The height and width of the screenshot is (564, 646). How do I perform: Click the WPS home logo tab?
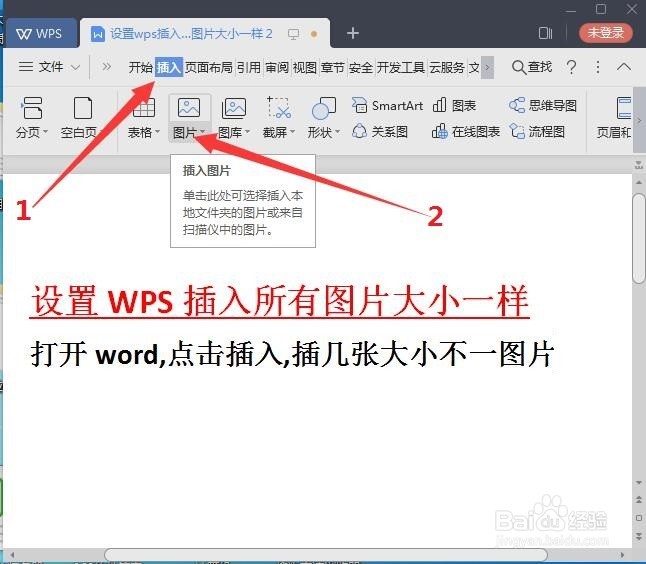point(40,33)
